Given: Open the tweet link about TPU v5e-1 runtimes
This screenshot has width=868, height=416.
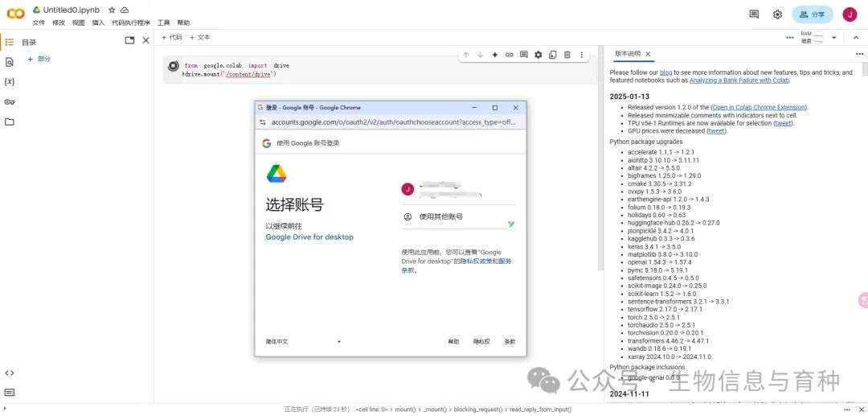Looking at the screenshot, I should [784, 123].
